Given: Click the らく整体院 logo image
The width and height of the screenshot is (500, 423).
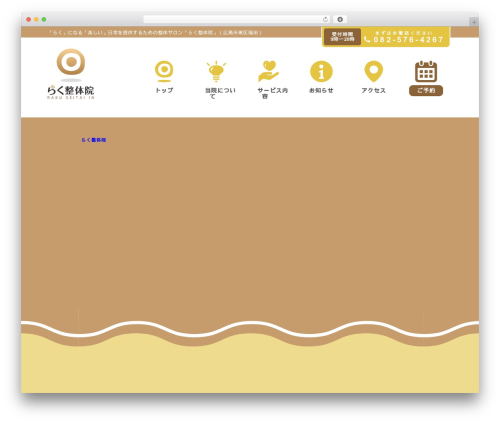Looking at the screenshot, I should pyautogui.click(x=71, y=74).
